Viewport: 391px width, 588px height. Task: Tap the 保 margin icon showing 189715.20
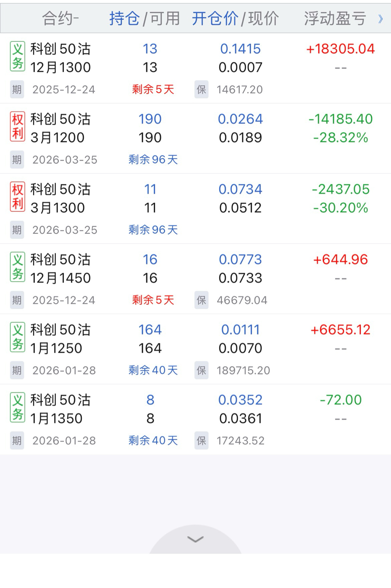(x=201, y=370)
